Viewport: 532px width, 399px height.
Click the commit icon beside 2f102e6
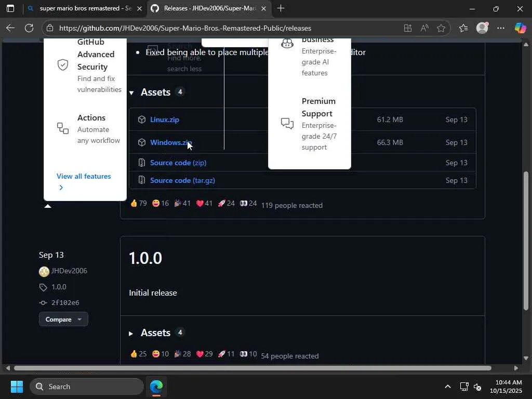tap(43, 303)
